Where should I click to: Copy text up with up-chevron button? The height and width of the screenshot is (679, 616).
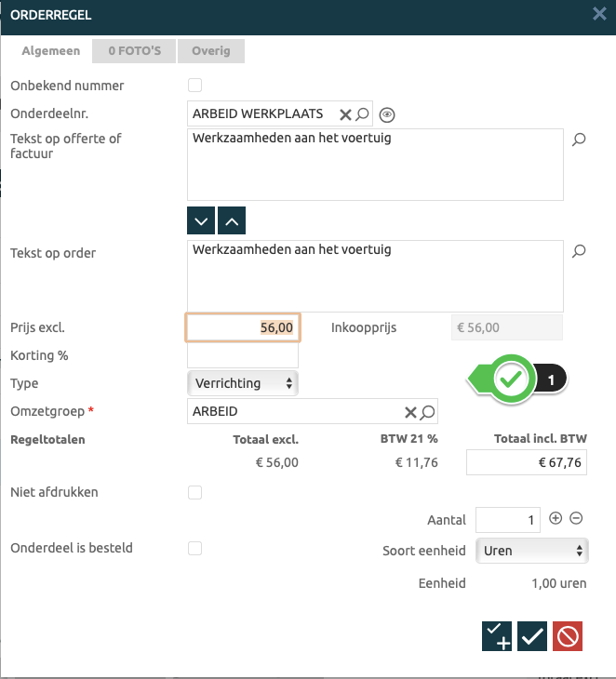233,220
